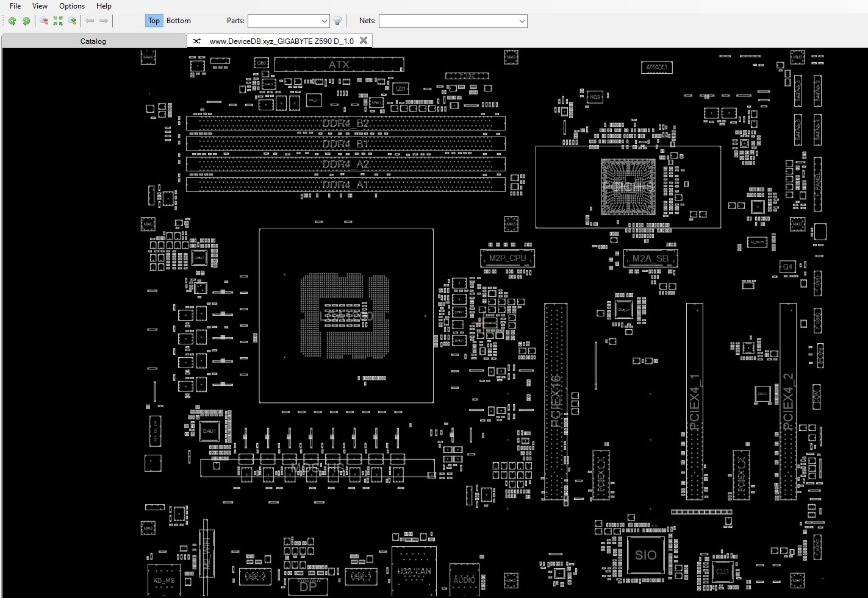Open the View menu
This screenshot has width=868, height=598.
pos(40,6)
